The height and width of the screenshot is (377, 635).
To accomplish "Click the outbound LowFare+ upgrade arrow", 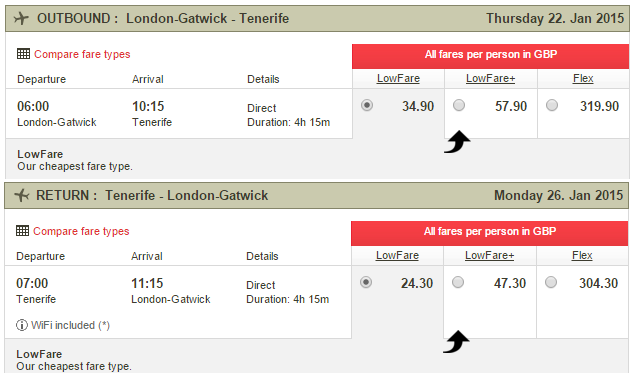I will coord(457,141).
